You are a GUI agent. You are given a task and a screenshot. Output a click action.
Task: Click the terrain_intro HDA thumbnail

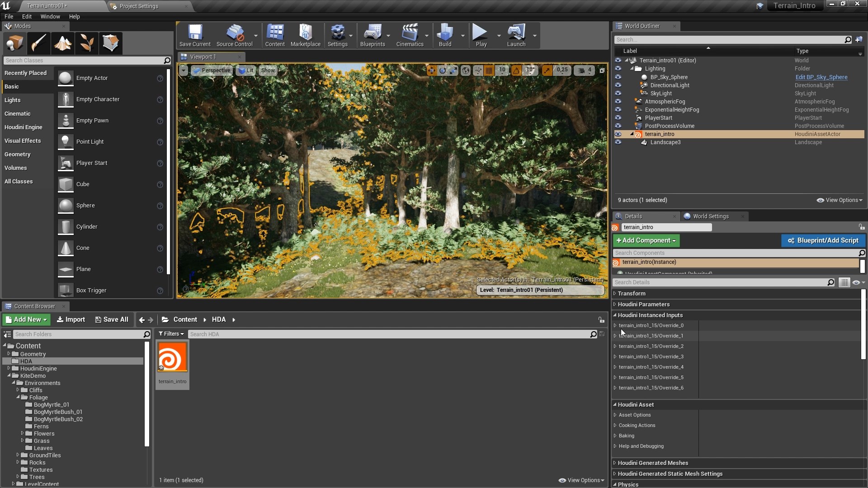172,360
